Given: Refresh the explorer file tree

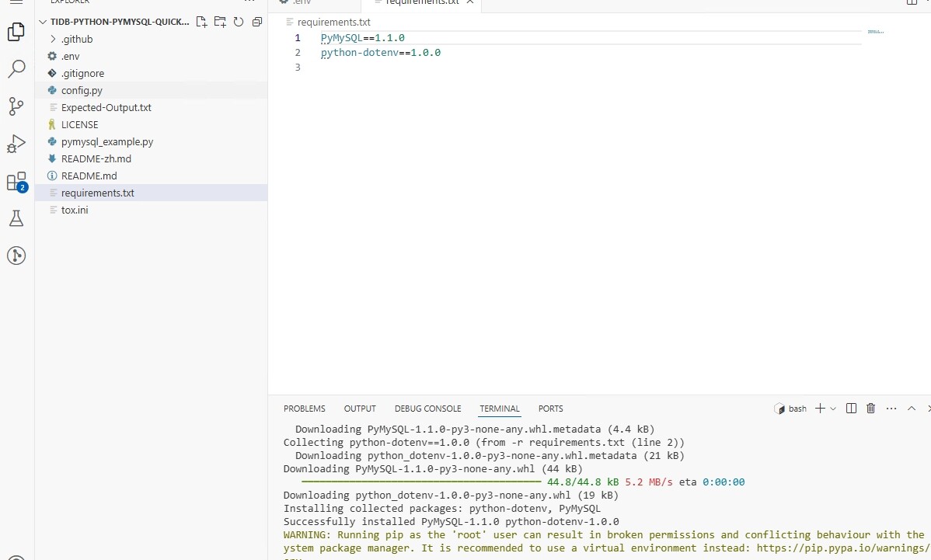Looking at the screenshot, I should (x=239, y=22).
